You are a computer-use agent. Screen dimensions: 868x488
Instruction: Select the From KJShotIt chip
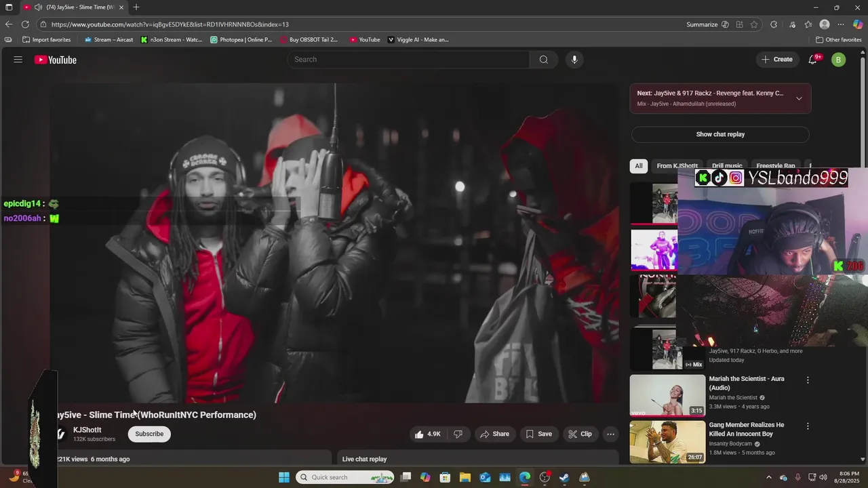pyautogui.click(x=677, y=166)
